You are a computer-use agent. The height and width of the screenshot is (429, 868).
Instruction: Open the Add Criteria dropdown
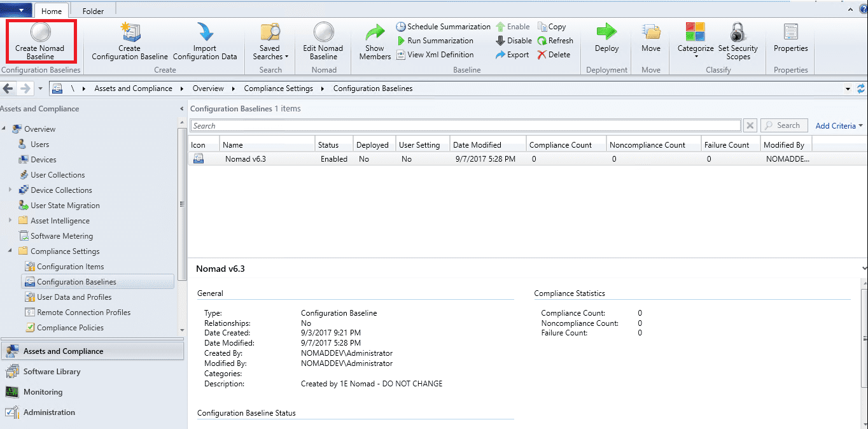coord(839,126)
